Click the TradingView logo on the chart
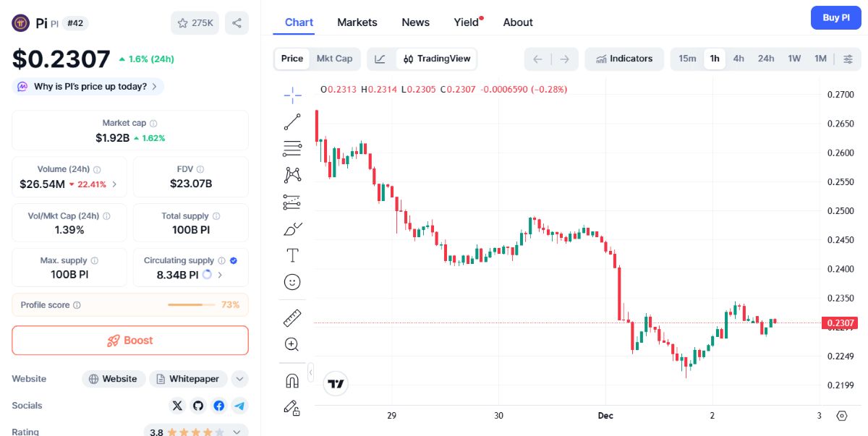 point(336,383)
